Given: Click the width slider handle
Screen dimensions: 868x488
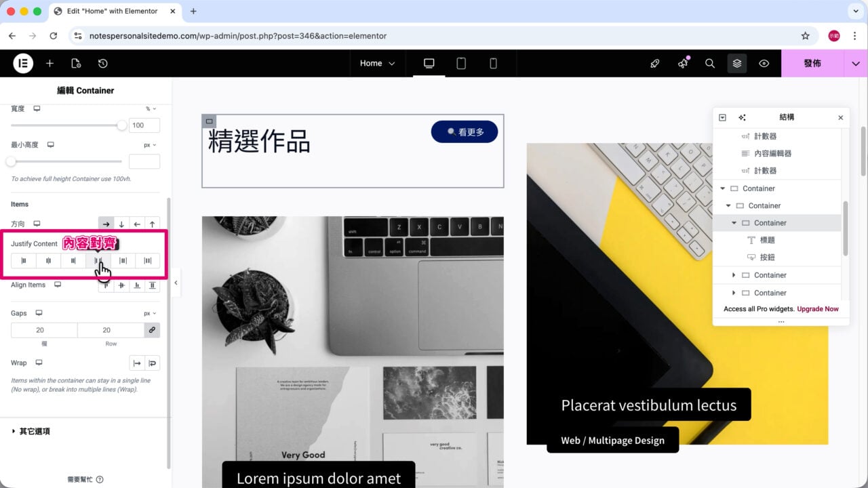Looking at the screenshot, I should click(122, 125).
